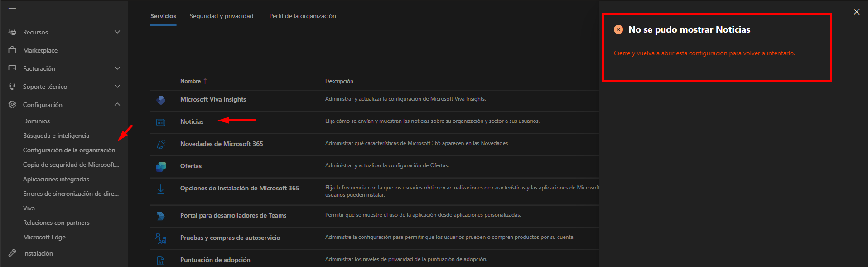Collapse the Configuración section chevron
The width and height of the screenshot is (868, 267).
[x=117, y=104]
